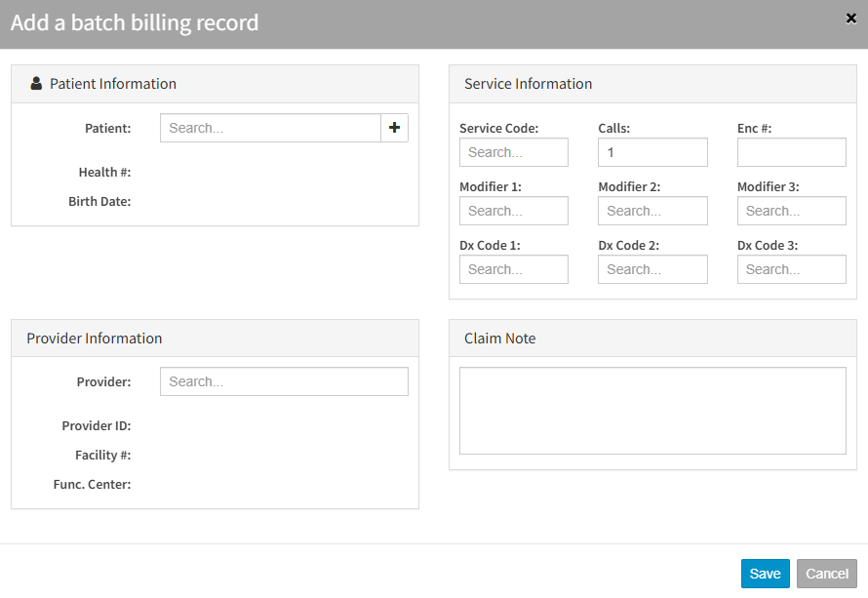The height and width of the screenshot is (598, 868).
Task: Click the Func. Center label
Action: 92,485
